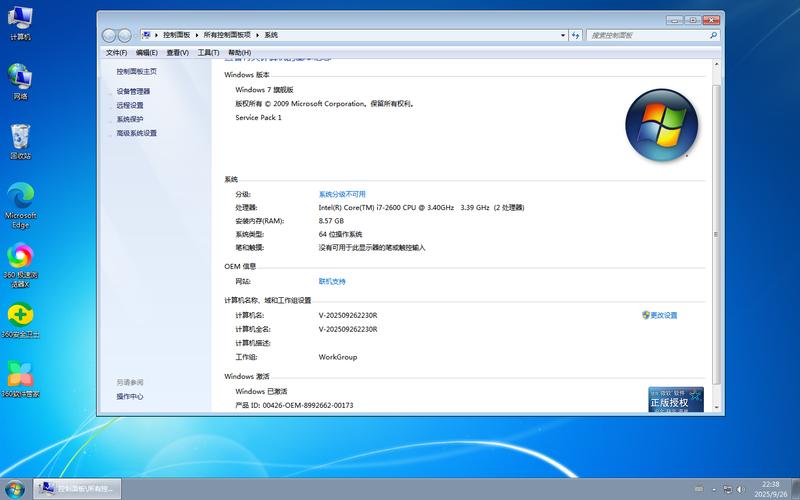Click the Windows 7 旗舰版 text

point(264,90)
